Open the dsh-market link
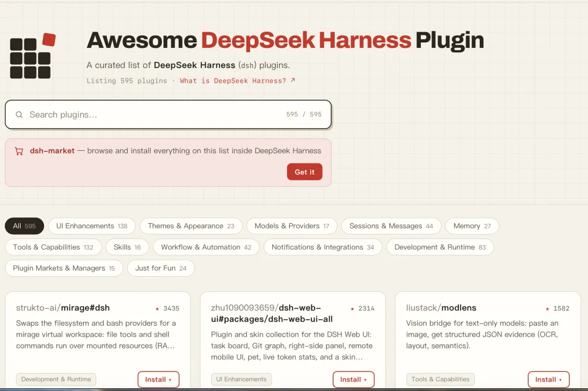Screen dimensions: 588x391 click(x=52, y=151)
